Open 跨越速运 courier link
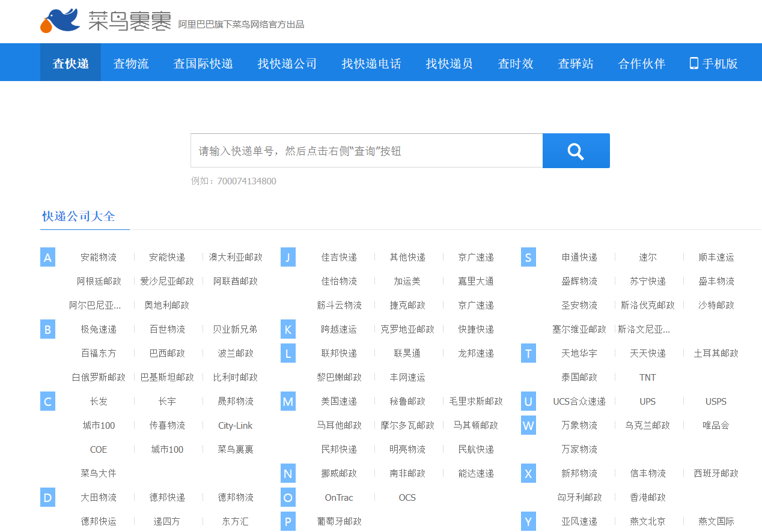762x532 pixels. 339,329
